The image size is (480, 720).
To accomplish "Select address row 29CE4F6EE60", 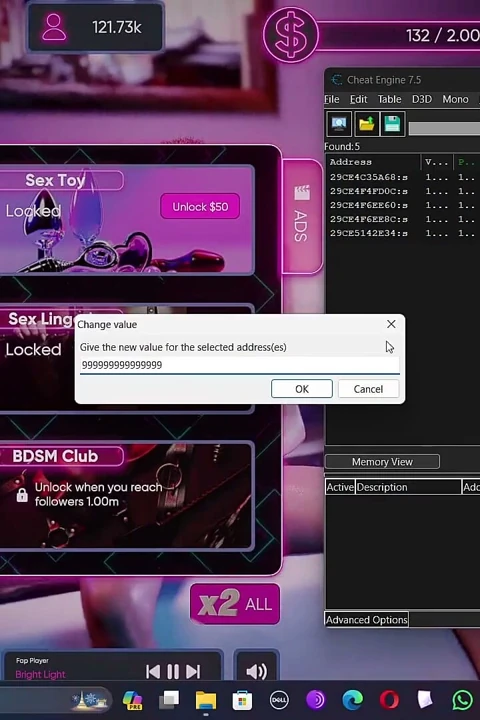I will (x=403, y=205).
